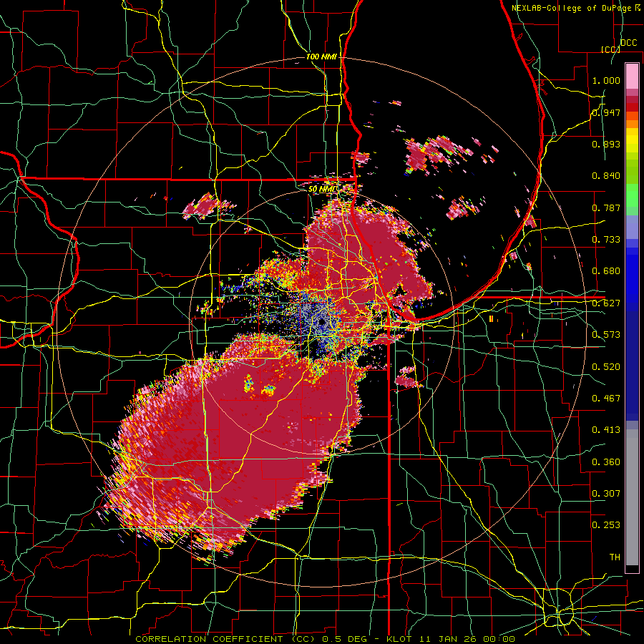Click the 0.947 legend value
The width and height of the screenshot is (644, 644).
606,112
